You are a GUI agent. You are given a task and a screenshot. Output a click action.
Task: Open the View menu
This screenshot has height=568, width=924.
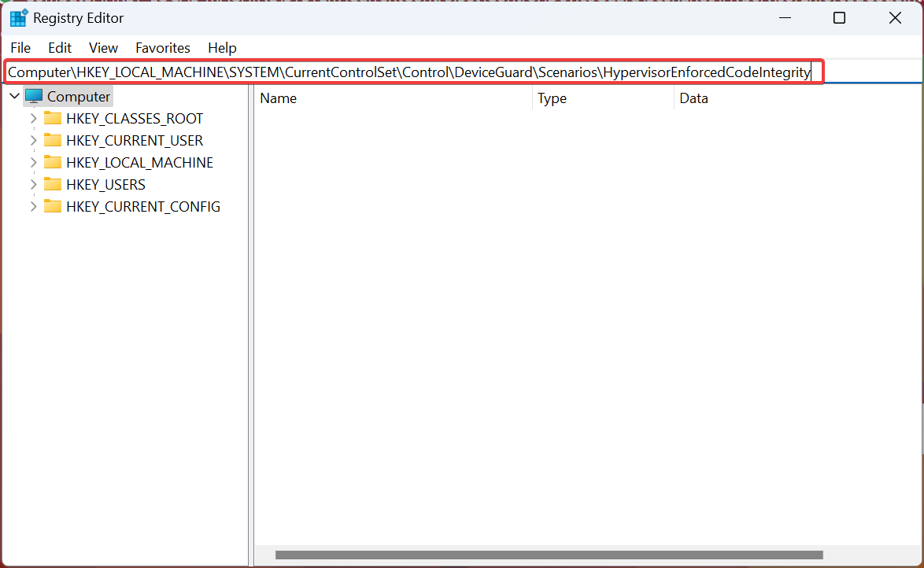(103, 48)
